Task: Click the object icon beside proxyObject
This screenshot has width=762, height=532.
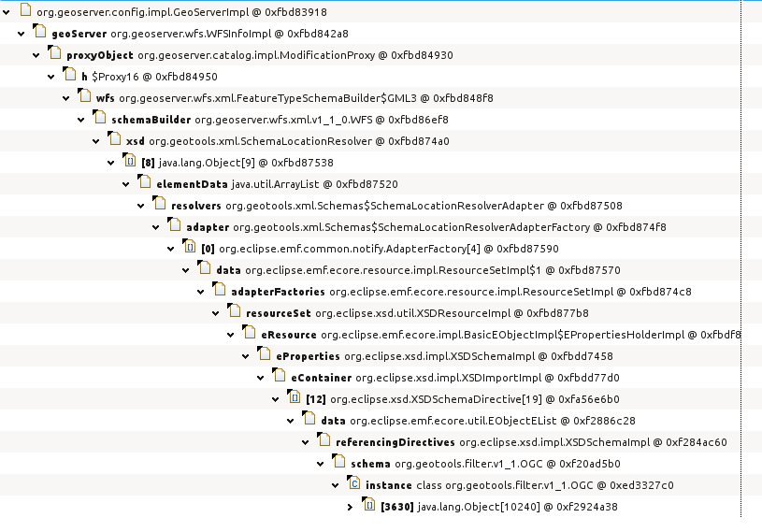Action: 55,52
